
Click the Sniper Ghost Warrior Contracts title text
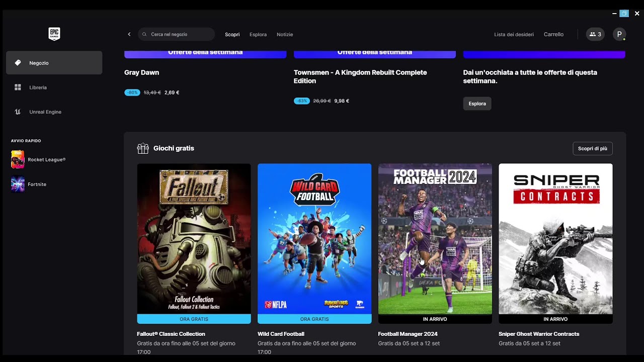coord(539,334)
